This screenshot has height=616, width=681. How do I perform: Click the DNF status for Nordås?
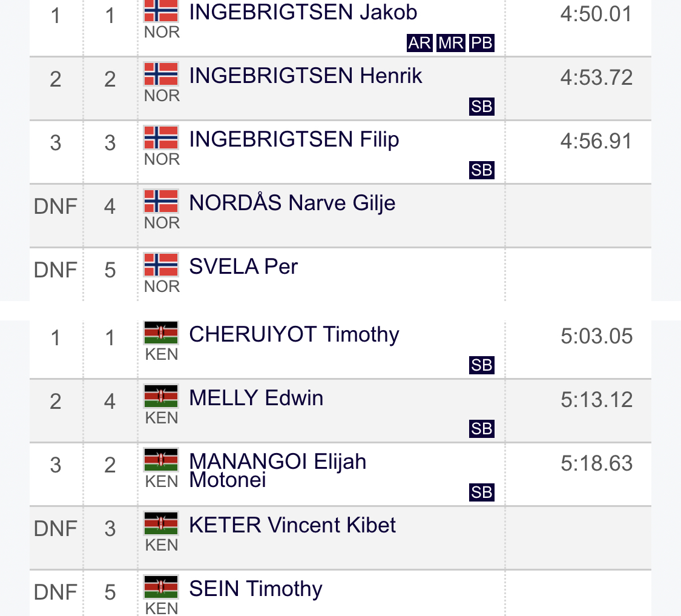56,207
